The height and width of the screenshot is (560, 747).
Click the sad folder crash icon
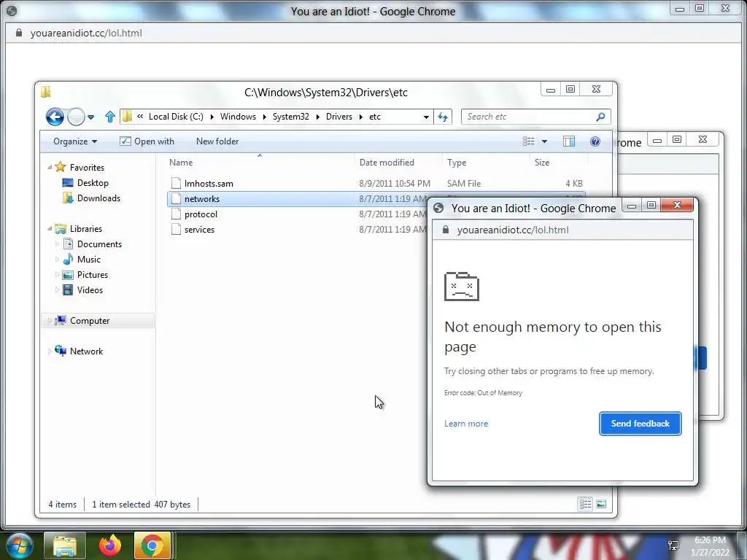tap(461, 286)
